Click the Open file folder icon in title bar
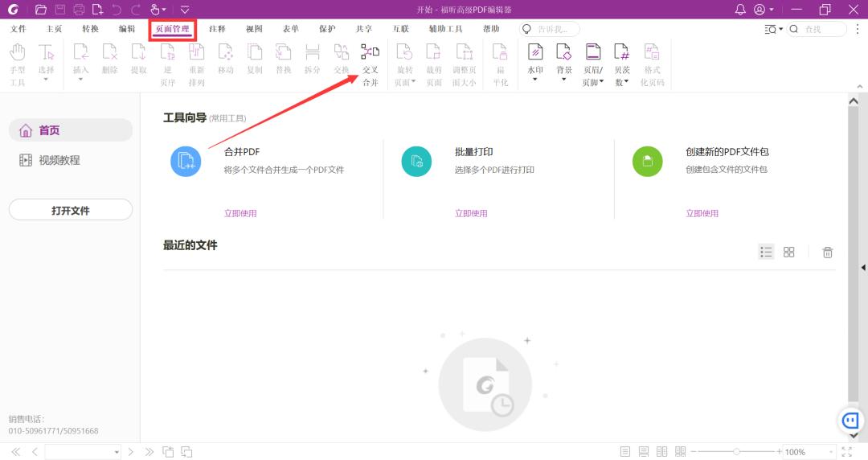The image size is (868, 460). click(40, 10)
